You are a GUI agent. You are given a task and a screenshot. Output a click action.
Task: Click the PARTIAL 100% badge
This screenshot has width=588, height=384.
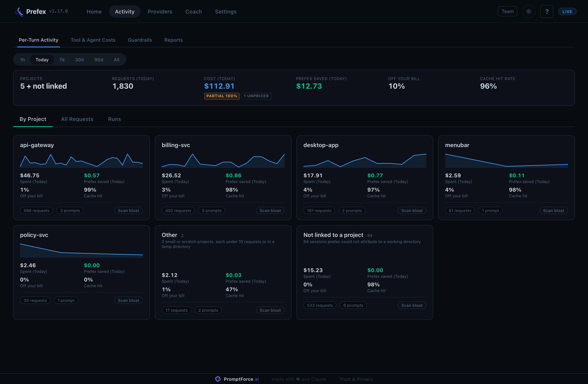(222, 96)
